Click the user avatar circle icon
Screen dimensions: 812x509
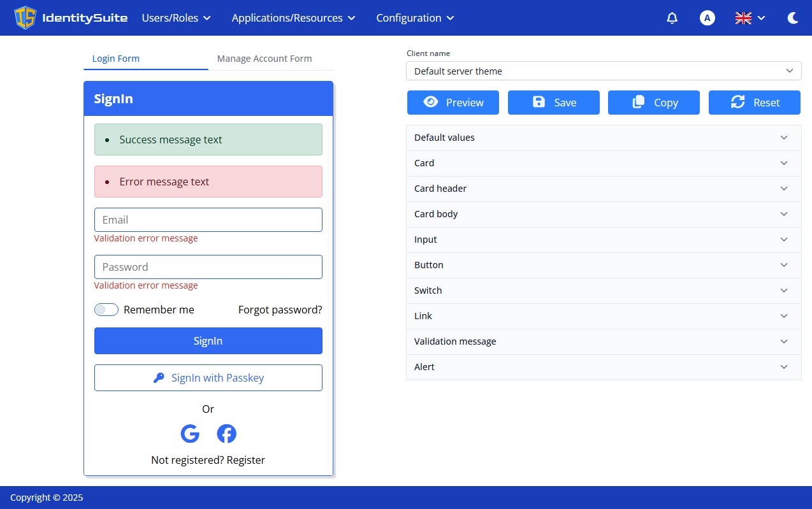(707, 18)
